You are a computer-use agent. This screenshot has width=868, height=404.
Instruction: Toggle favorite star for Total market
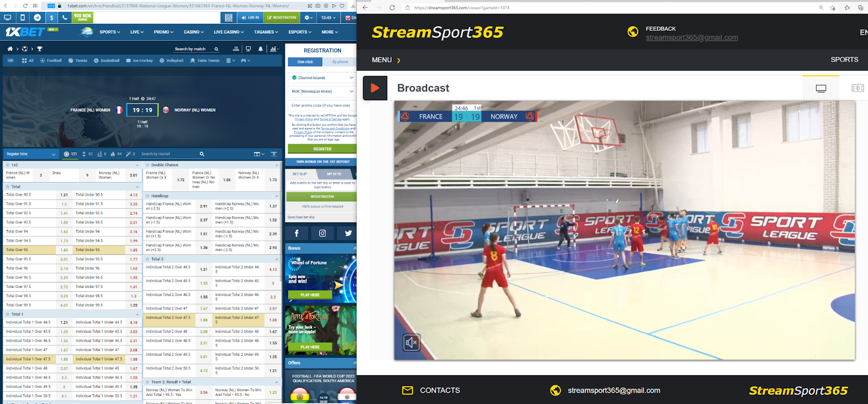coord(8,187)
